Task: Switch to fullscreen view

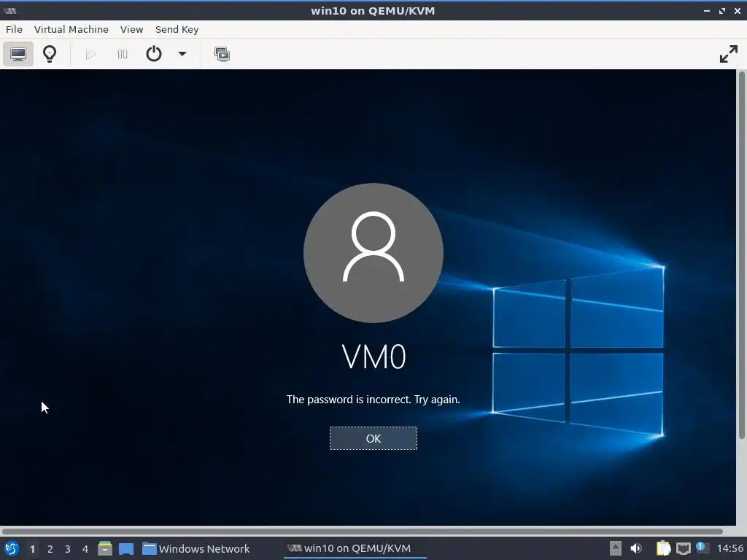Action: pyautogui.click(x=729, y=54)
